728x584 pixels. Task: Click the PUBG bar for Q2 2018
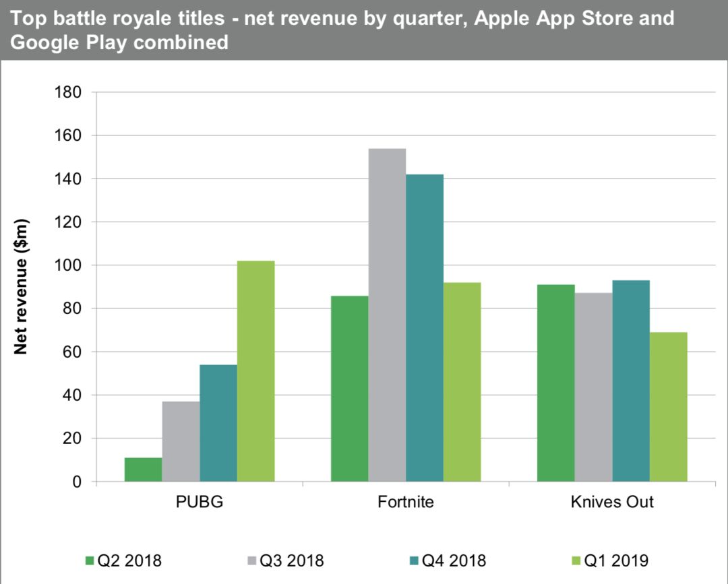pyautogui.click(x=144, y=469)
